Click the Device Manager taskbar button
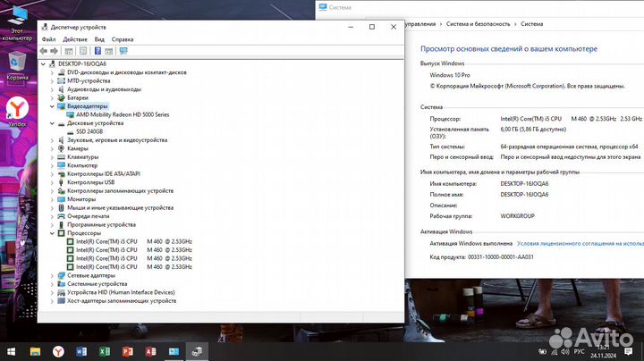This screenshot has height=361, width=644. pyautogui.click(x=197, y=351)
